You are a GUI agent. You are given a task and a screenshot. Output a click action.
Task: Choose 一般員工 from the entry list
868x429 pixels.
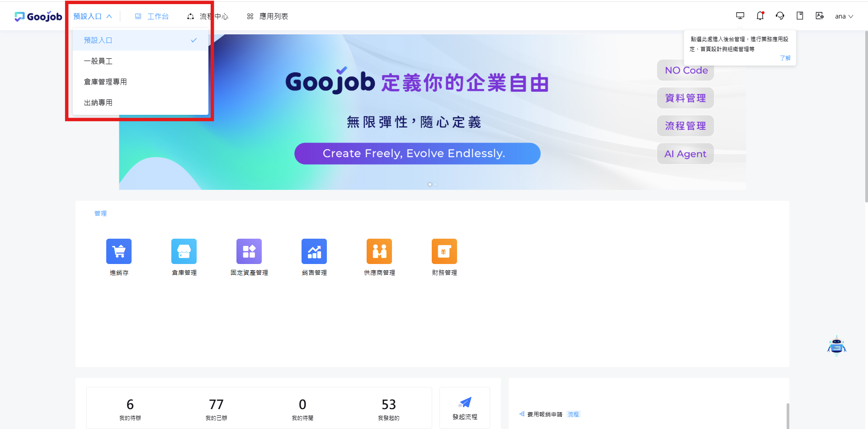141,61
